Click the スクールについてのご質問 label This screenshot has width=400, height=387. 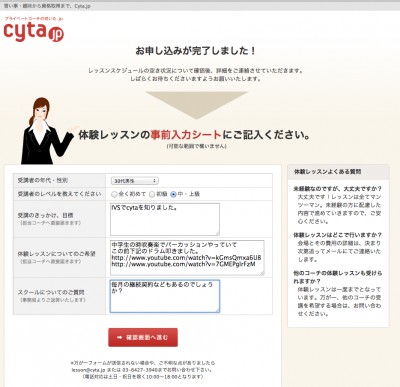51,292
